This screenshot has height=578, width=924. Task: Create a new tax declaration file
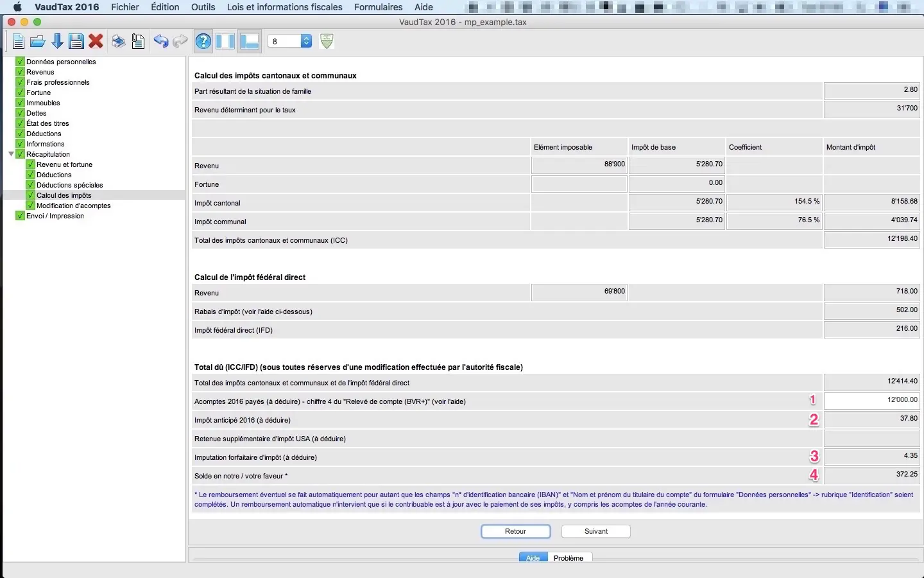(x=19, y=42)
